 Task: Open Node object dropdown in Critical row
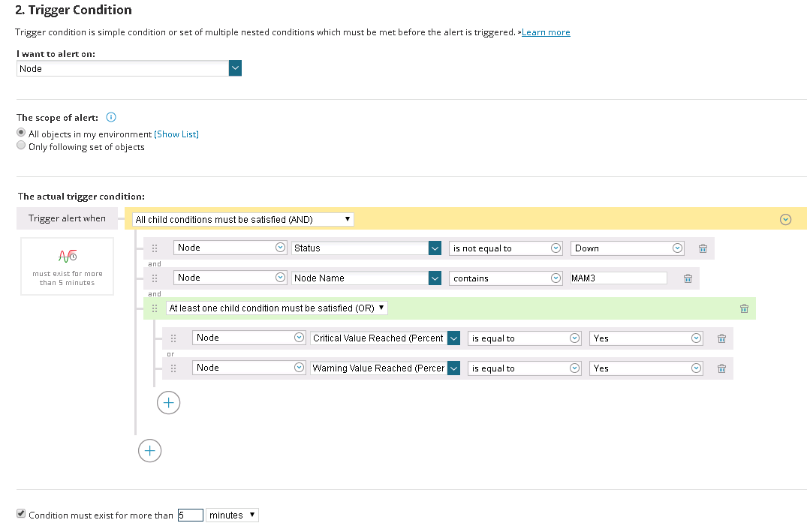pos(249,338)
